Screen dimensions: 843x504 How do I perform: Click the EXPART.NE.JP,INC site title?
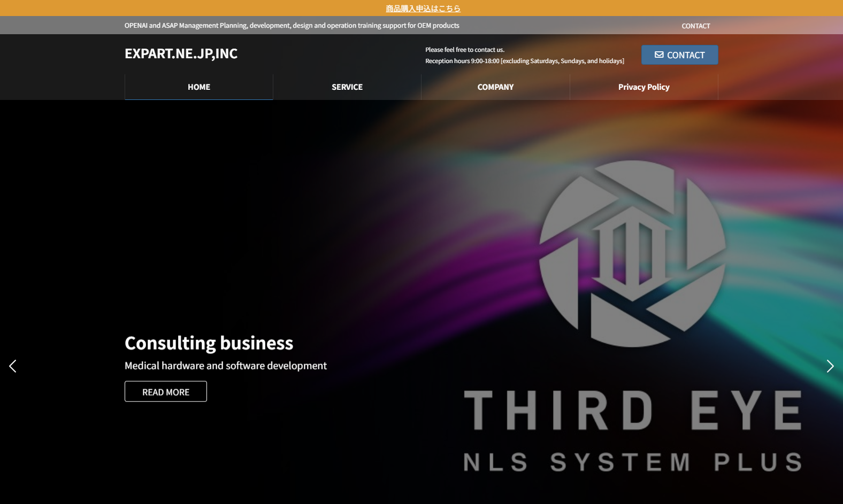[181, 53]
